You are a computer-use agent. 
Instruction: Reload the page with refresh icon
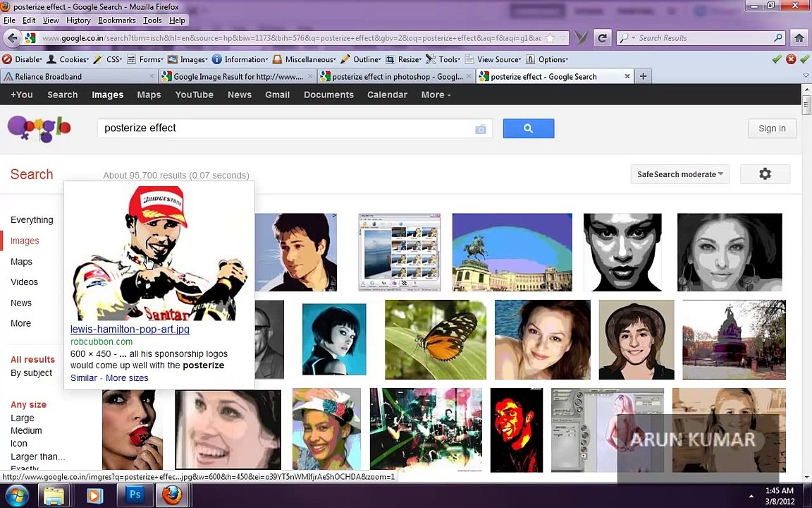602,38
